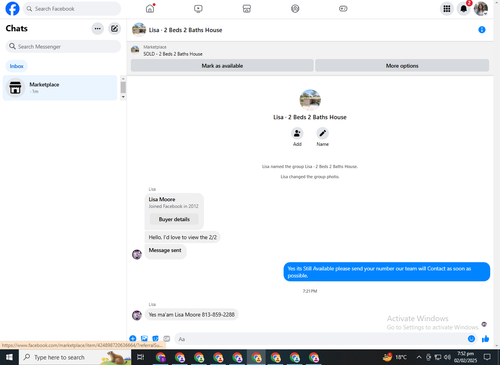Click Lisa's avatar beside 'Message sent'
The image size is (500, 365).
(137, 254)
